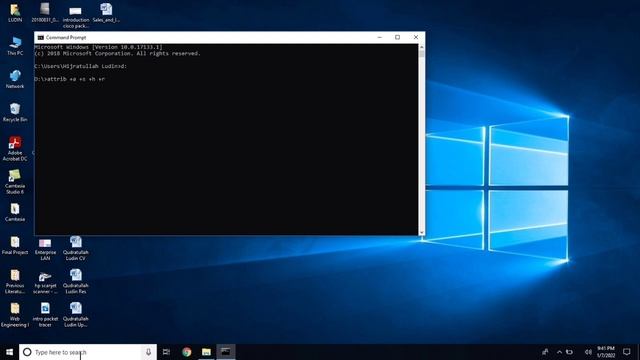
Task: Select the Camtasia Studio 8 shortcut
Action: coord(15,182)
